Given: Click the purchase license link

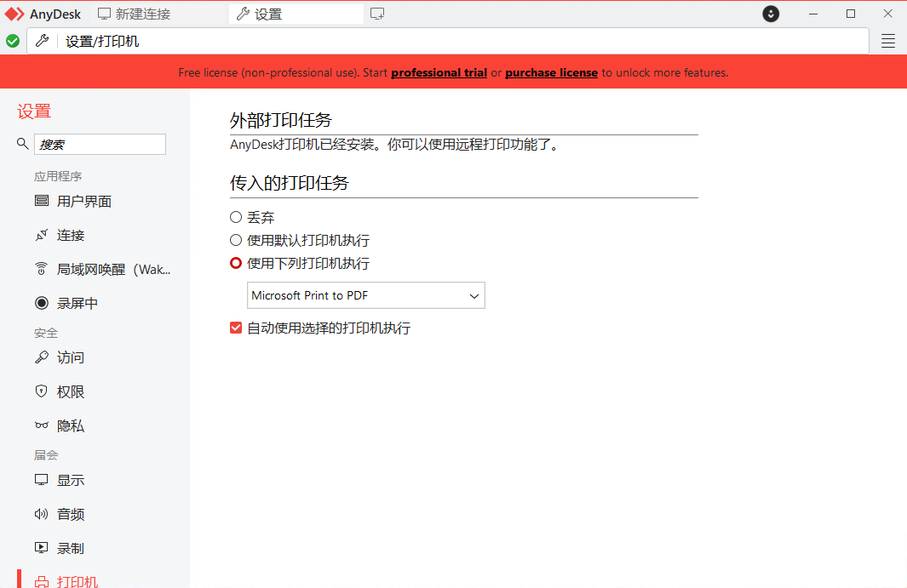Looking at the screenshot, I should (551, 73).
